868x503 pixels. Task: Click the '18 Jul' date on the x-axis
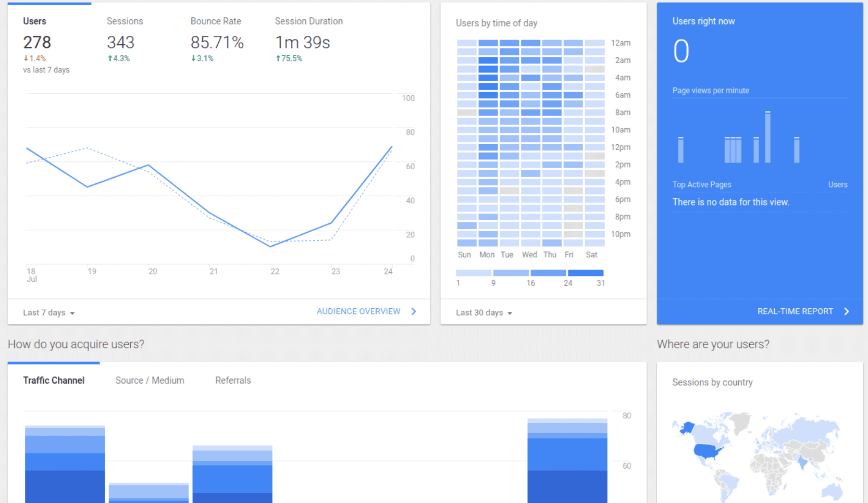tap(32, 275)
